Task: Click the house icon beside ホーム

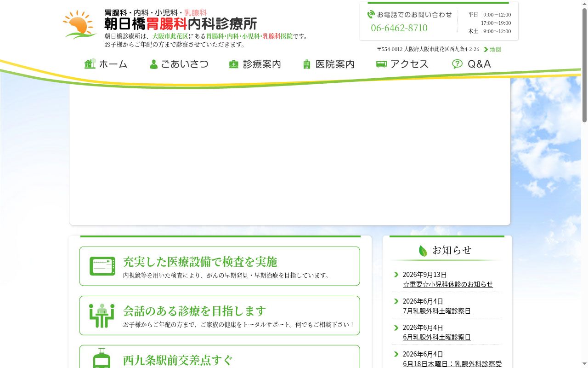Action: pyautogui.click(x=90, y=63)
